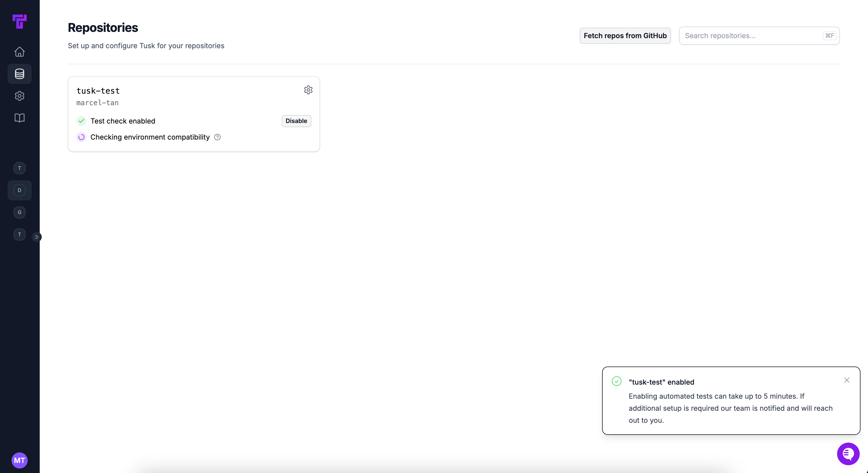This screenshot has height=473, width=868.
Task: Open the Docs book icon
Action: point(20,118)
